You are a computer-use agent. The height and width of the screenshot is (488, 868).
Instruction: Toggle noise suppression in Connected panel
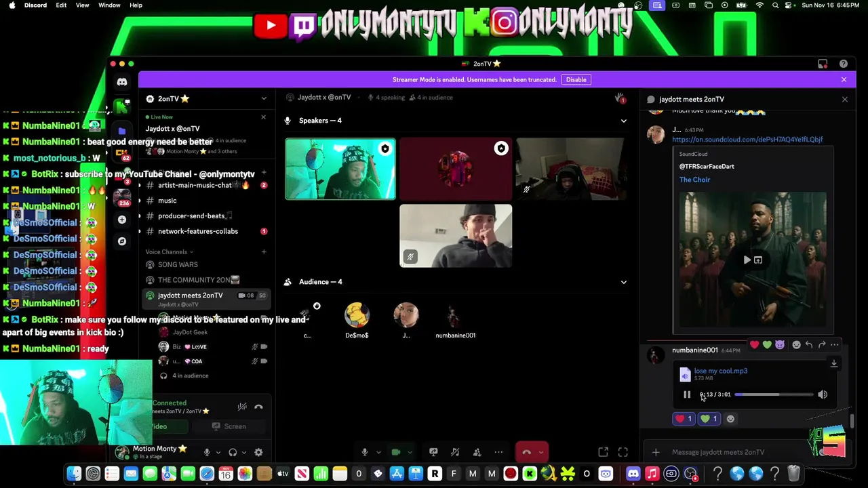(x=242, y=407)
